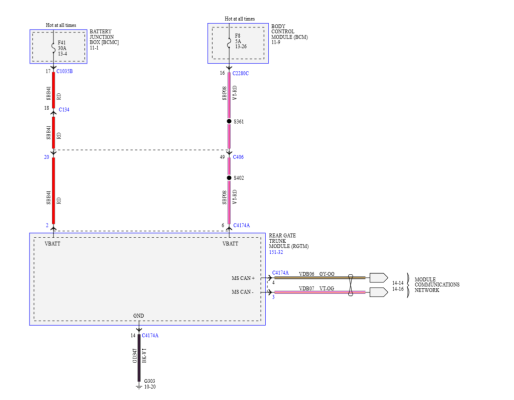Click the VDB07 VT-OG wire label
514x400 pixels.
point(316,288)
